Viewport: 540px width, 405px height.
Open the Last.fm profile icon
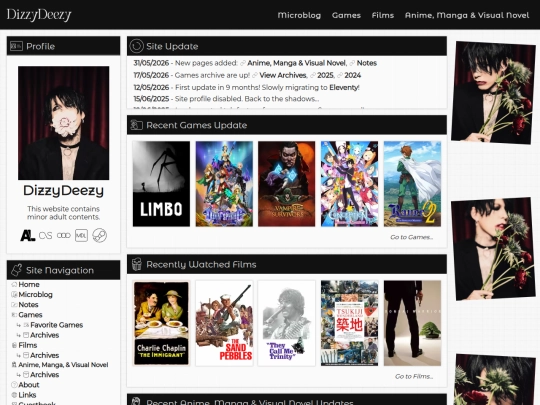coord(45,236)
